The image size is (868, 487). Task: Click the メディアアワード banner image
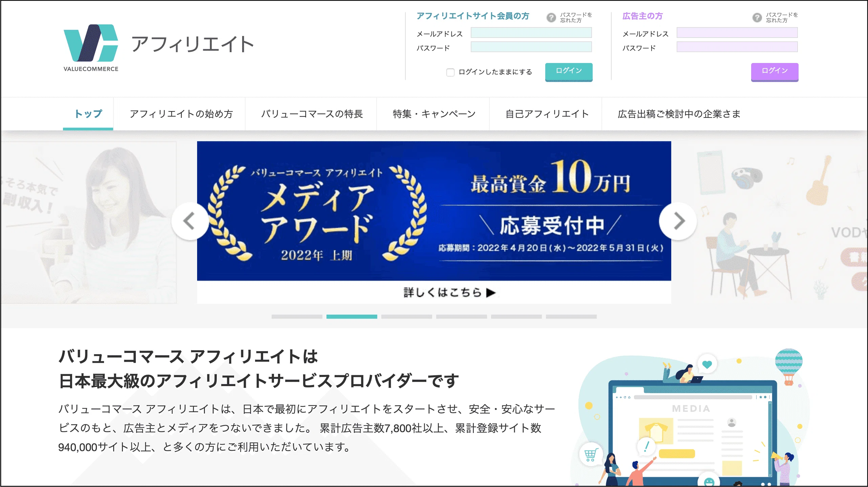click(434, 211)
